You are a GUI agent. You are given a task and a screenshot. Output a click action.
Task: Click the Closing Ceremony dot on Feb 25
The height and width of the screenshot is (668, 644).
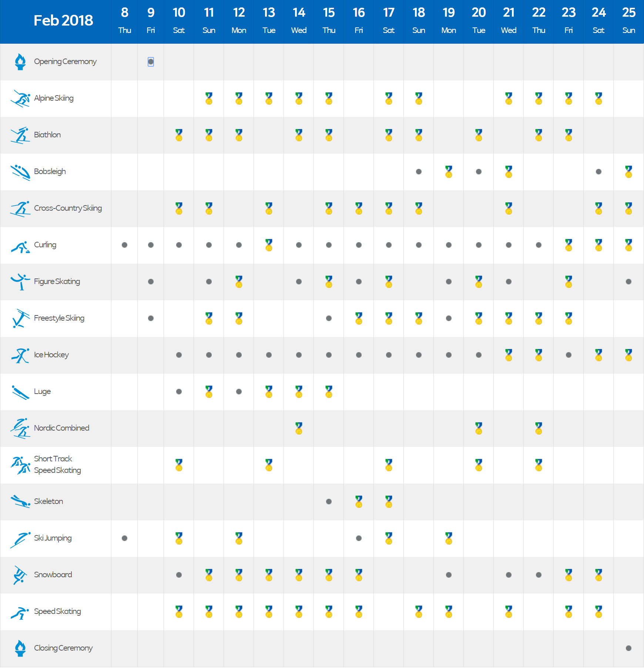point(628,648)
